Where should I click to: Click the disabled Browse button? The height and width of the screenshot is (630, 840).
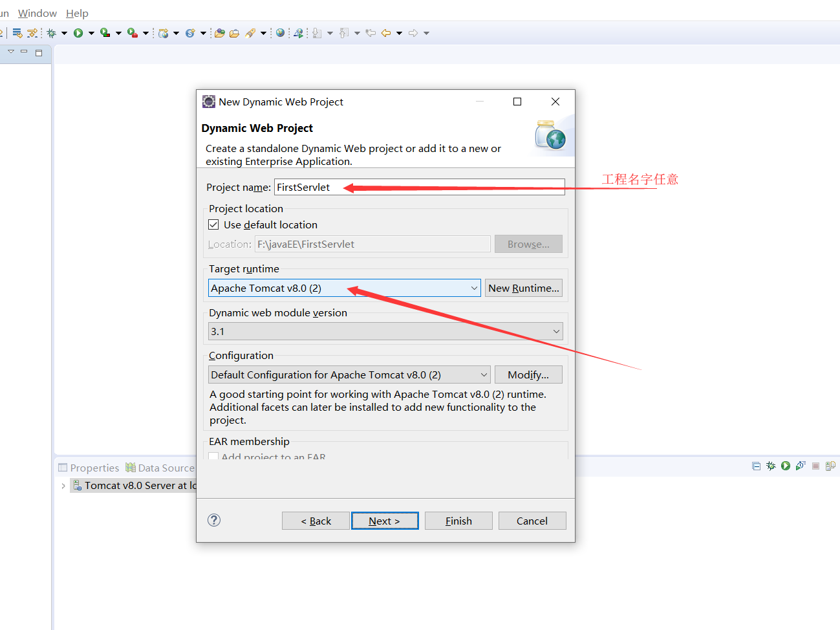528,244
